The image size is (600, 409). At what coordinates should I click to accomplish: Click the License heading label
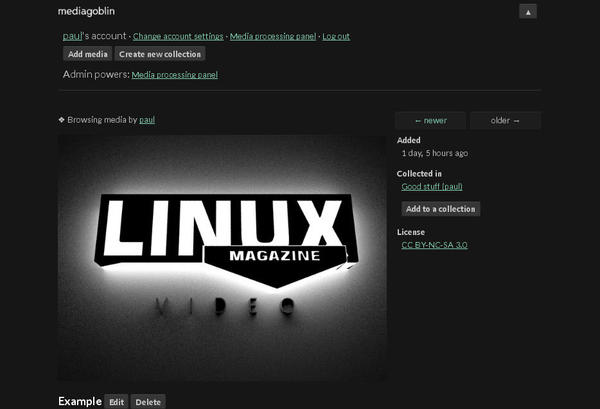click(x=411, y=232)
